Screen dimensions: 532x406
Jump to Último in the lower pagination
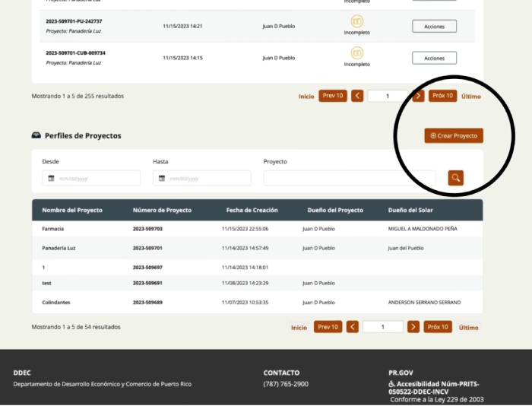point(469,328)
